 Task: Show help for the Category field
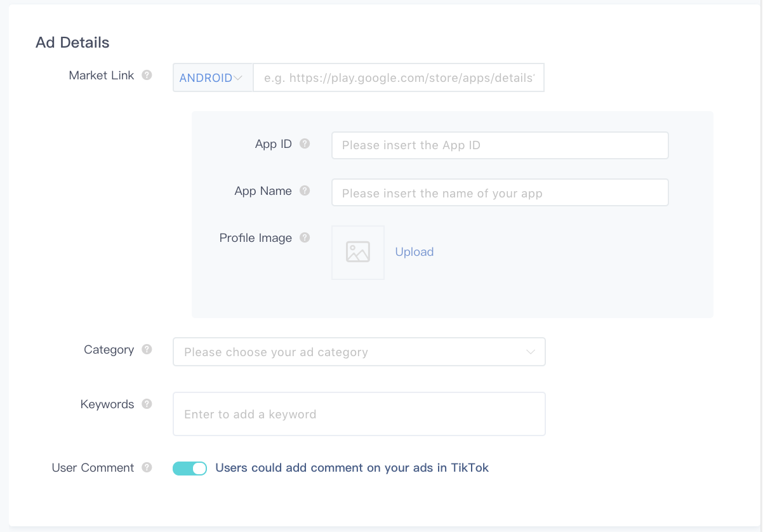(147, 349)
